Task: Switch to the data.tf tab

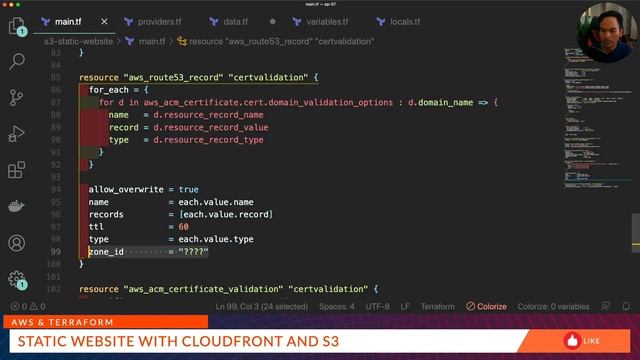Action: pos(235,22)
